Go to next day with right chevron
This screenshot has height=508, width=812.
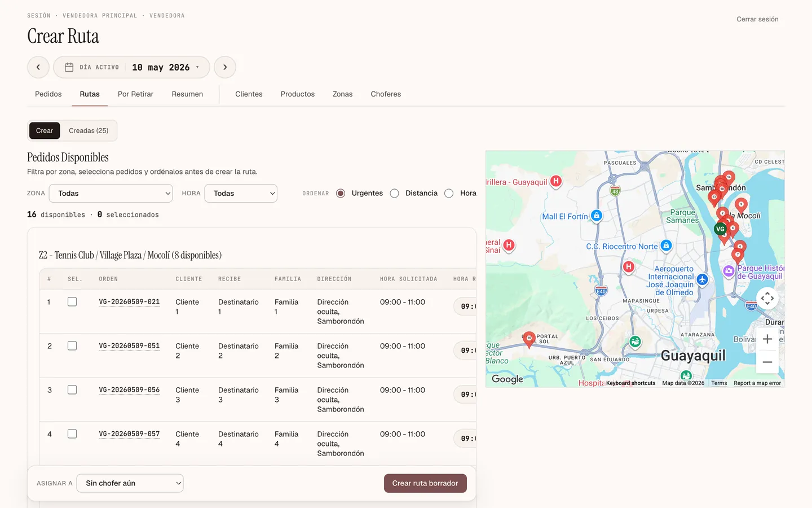pos(225,67)
